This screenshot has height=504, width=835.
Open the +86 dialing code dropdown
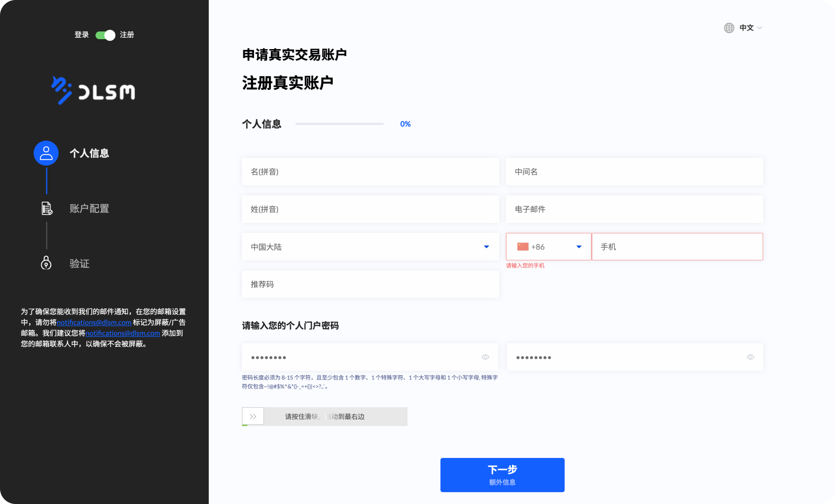click(x=578, y=246)
